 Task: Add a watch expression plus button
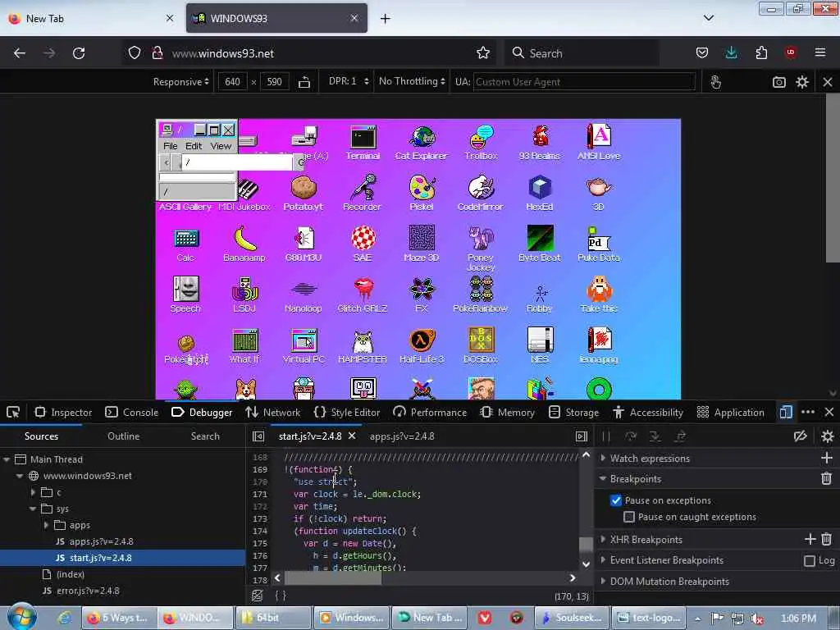826,458
